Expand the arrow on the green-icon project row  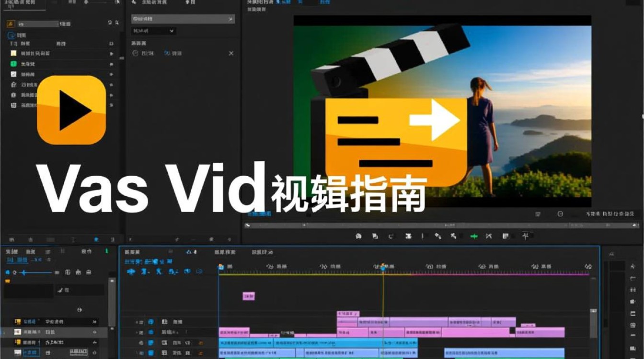click(112, 64)
